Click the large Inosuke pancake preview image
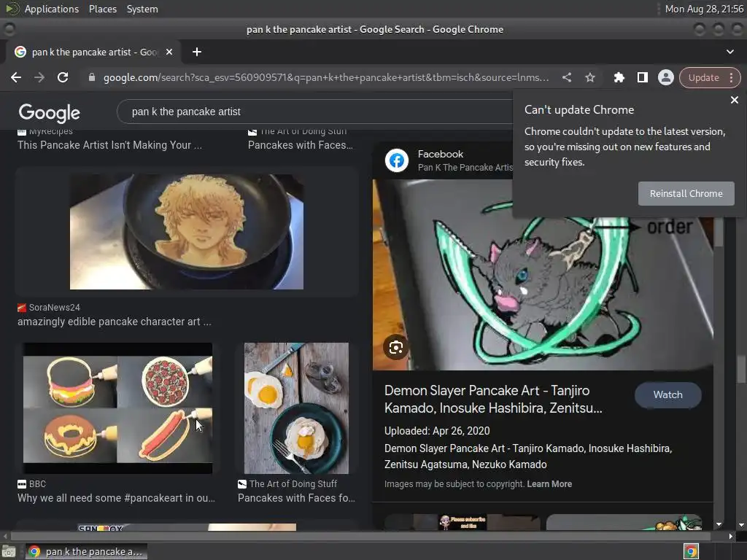This screenshot has width=747, height=560. pos(543,275)
